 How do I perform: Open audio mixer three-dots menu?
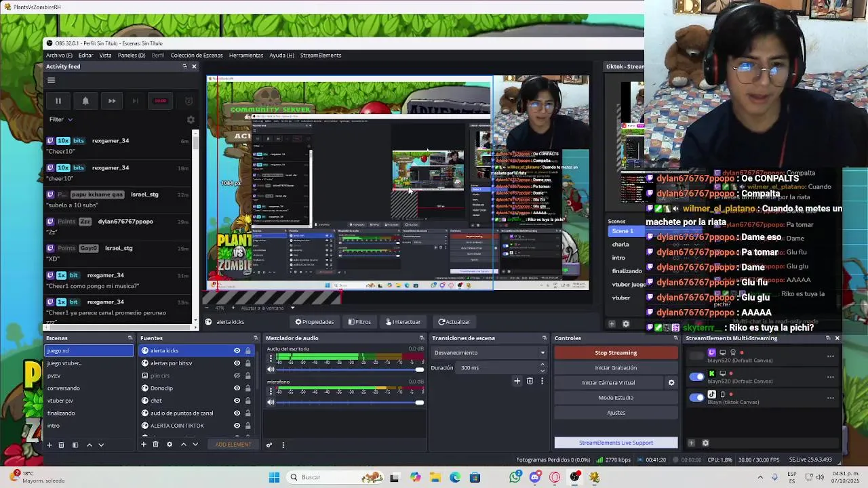[283, 445]
